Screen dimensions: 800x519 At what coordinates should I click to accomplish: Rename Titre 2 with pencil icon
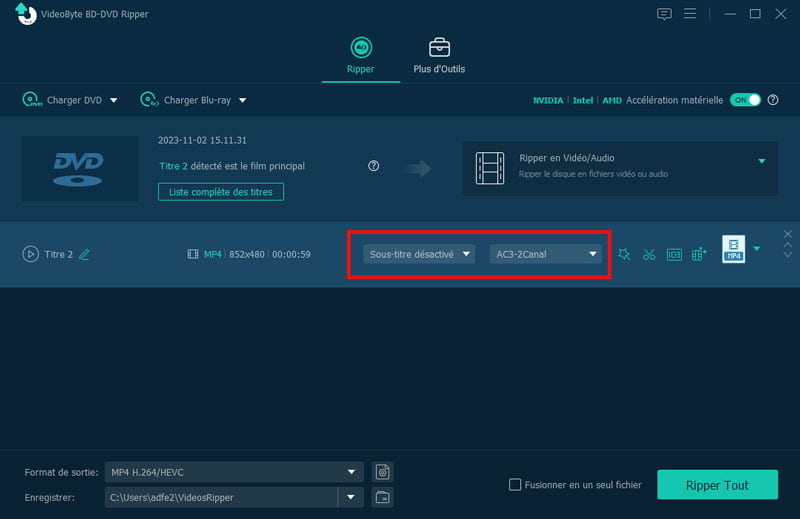(84, 254)
